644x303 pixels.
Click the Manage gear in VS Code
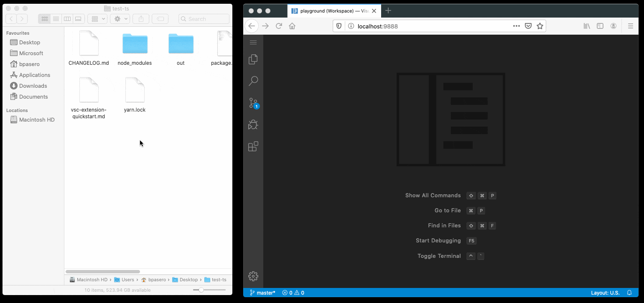coord(253,276)
